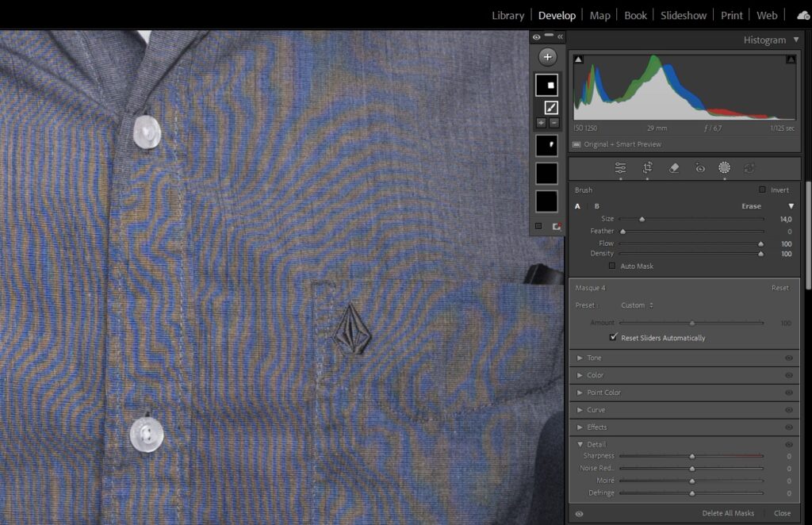Enable the Invert checkbox
This screenshot has height=525, width=812.
762,190
